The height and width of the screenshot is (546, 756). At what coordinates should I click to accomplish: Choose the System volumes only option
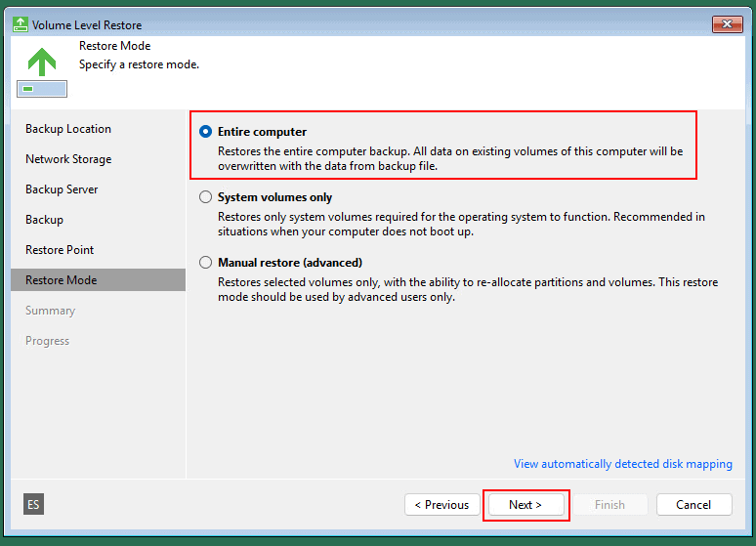pyautogui.click(x=205, y=197)
